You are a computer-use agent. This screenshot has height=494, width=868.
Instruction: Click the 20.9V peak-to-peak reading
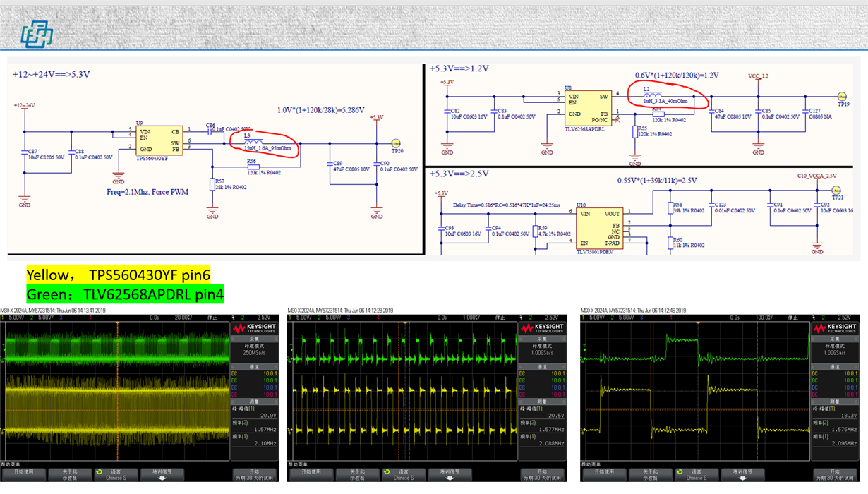point(267,416)
